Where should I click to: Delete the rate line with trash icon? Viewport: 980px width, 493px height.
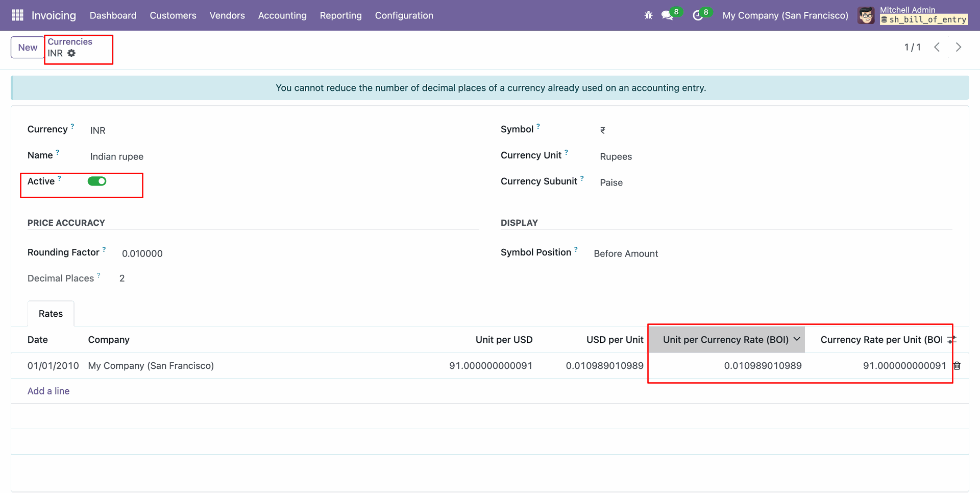pos(957,366)
